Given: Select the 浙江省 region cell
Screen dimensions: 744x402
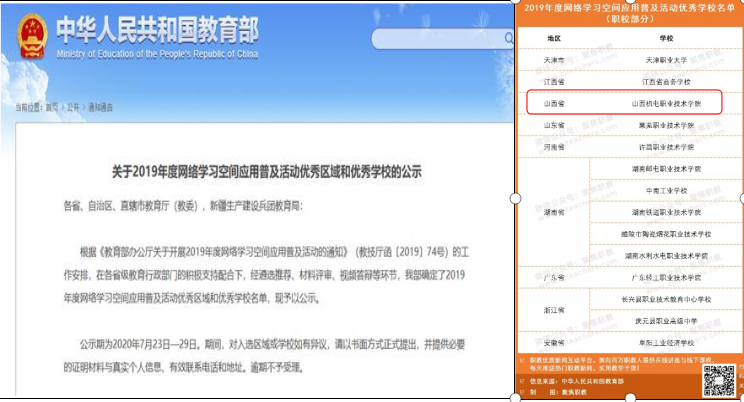Looking at the screenshot, I should (x=554, y=310).
